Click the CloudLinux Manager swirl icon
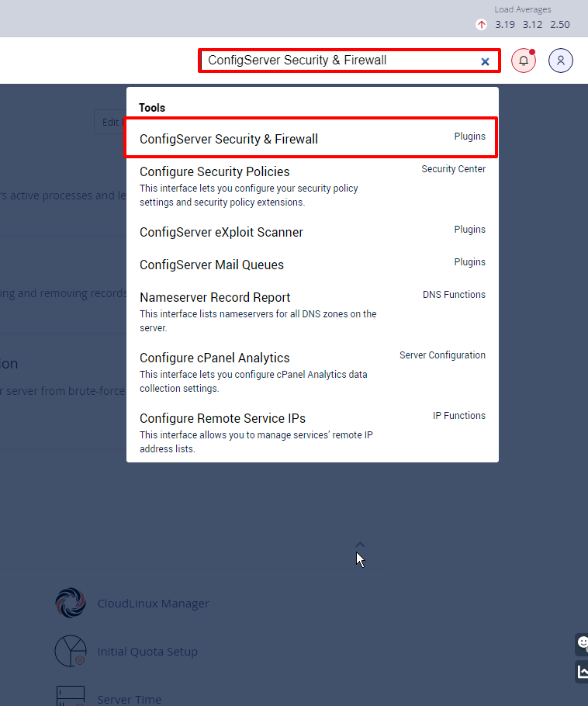 (71, 603)
